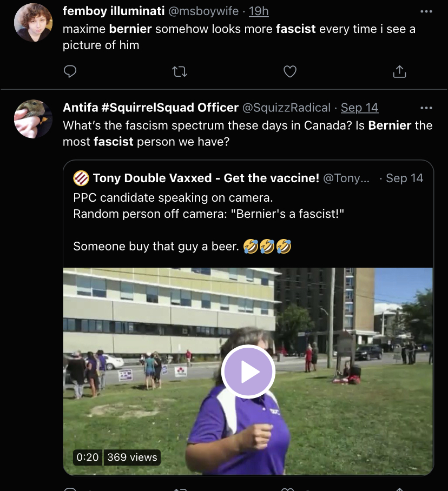Visit the @msboywife handle
This screenshot has height=491, width=448.
point(203,11)
